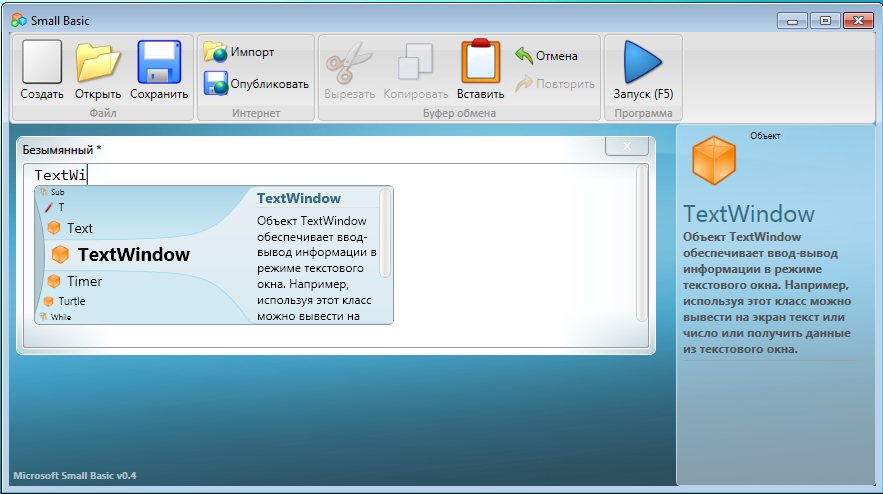883x494 pixels.
Task: Choose Text object in IntelliSense list
Action: [x=70, y=228]
